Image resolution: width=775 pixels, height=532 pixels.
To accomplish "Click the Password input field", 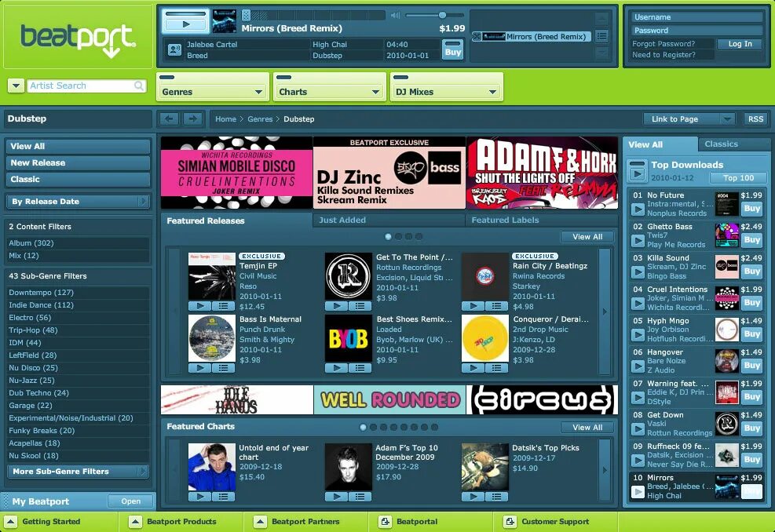I will click(x=696, y=31).
